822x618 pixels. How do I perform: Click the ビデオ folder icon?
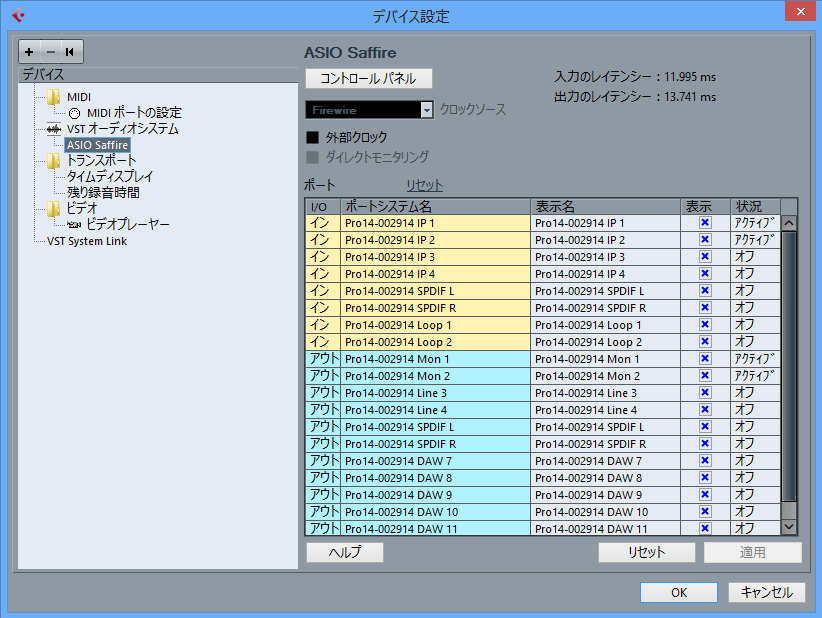[53, 209]
